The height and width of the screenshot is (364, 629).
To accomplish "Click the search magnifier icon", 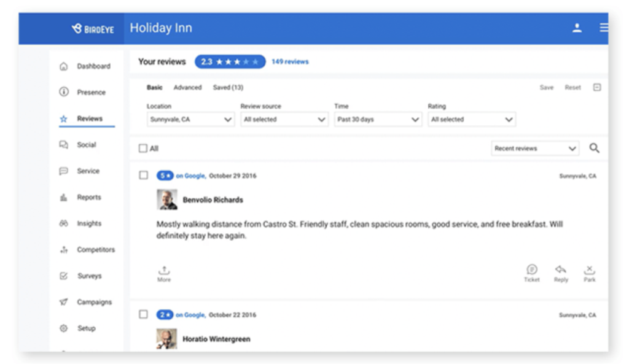I will coord(595,149).
